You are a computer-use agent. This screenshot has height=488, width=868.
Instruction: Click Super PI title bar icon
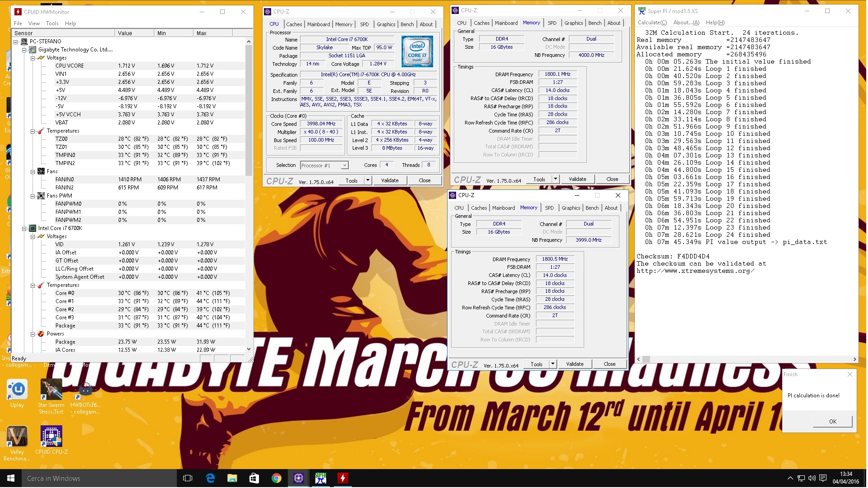tap(642, 11)
